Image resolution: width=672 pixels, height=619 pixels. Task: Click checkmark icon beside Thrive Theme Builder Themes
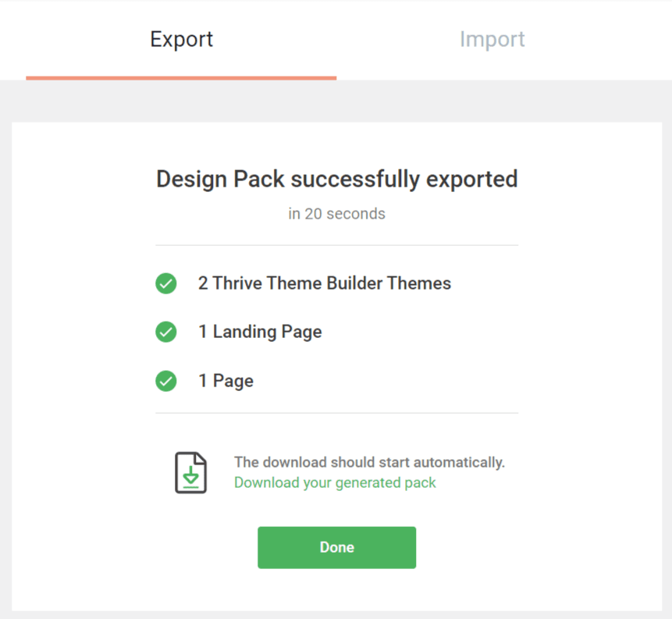point(166,283)
